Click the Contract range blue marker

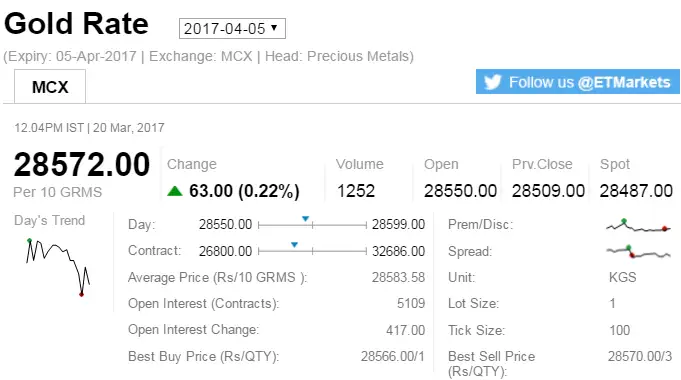[294, 245]
